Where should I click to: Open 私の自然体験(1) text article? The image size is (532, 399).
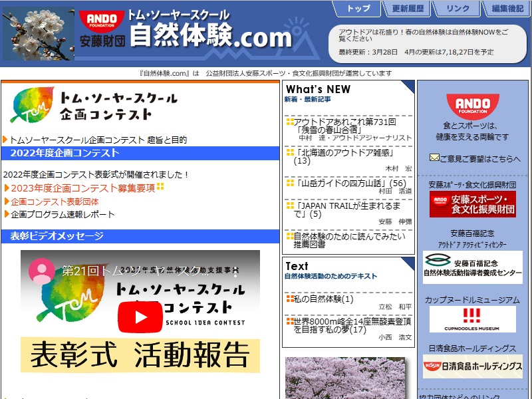(x=323, y=299)
